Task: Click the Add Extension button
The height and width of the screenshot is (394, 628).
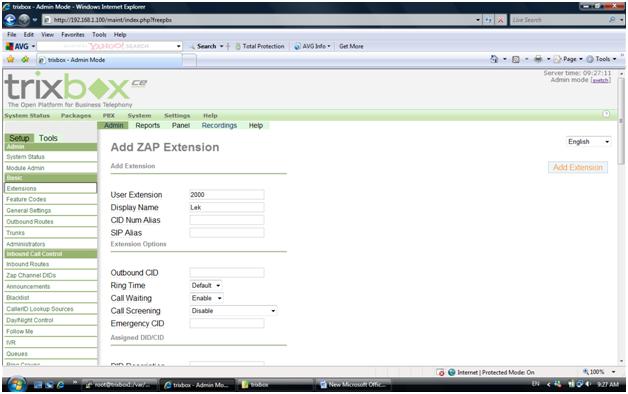Action: click(x=578, y=167)
